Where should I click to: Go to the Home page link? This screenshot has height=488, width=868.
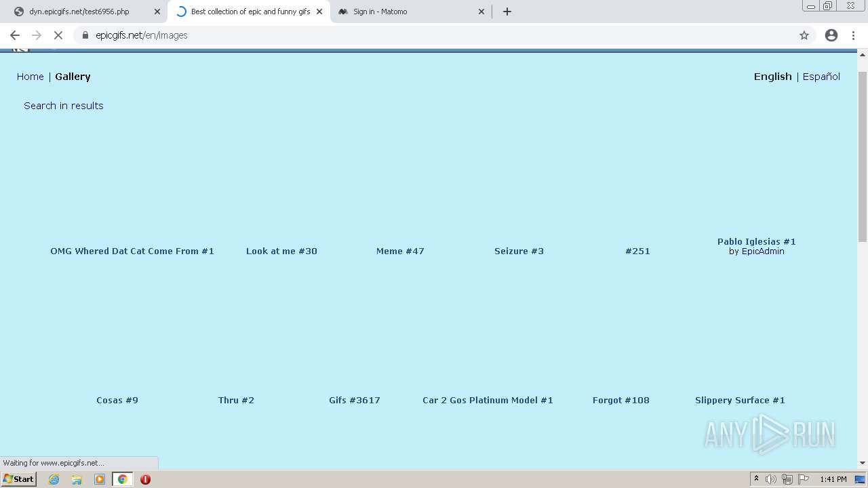pyautogui.click(x=31, y=77)
